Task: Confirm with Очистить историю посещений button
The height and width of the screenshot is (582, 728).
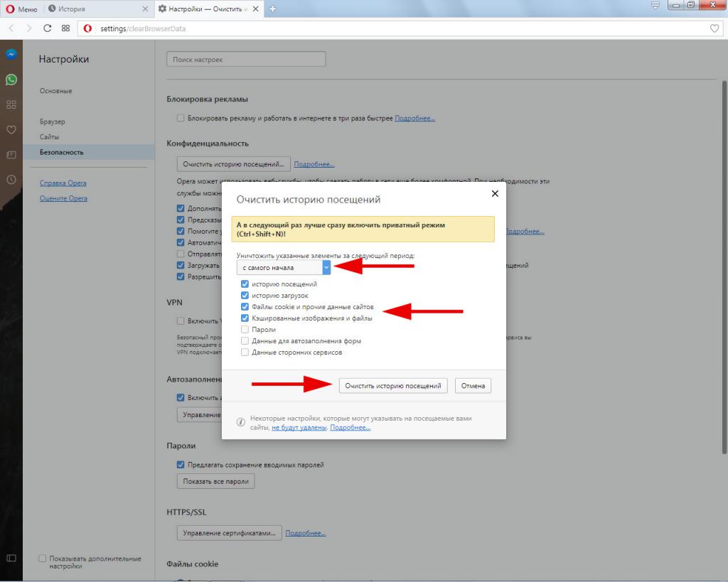Action: [x=393, y=386]
